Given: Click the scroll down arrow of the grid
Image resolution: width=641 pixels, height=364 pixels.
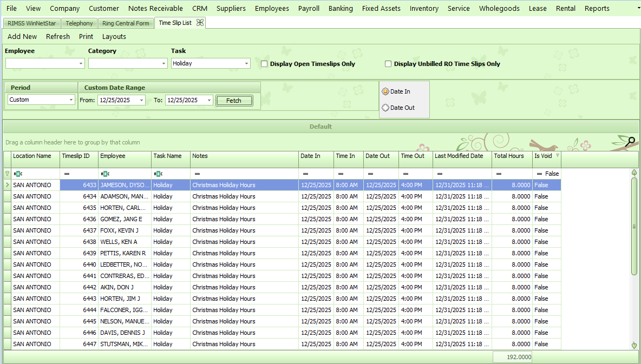Looking at the screenshot, I should pyautogui.click(x=634, y=345).
